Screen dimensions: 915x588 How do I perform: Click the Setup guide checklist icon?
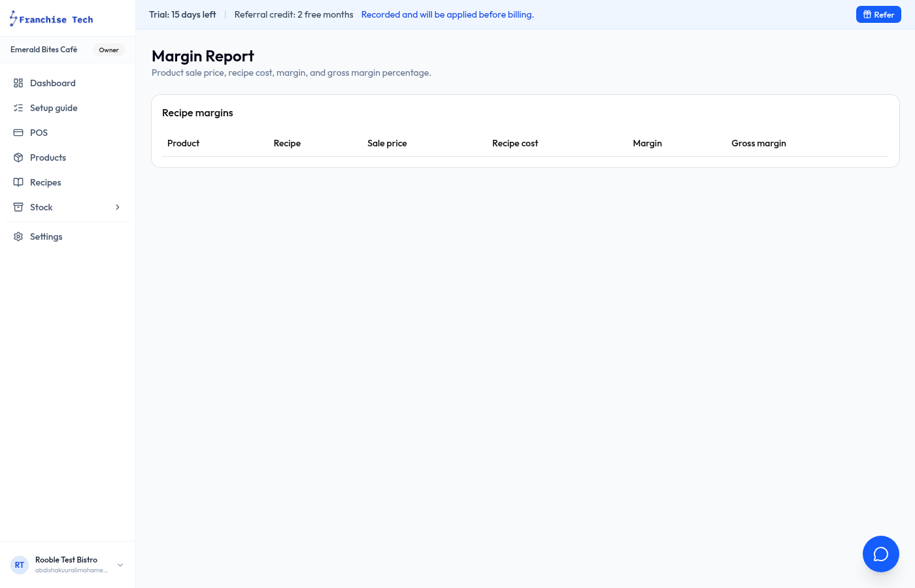pos(18,108)
